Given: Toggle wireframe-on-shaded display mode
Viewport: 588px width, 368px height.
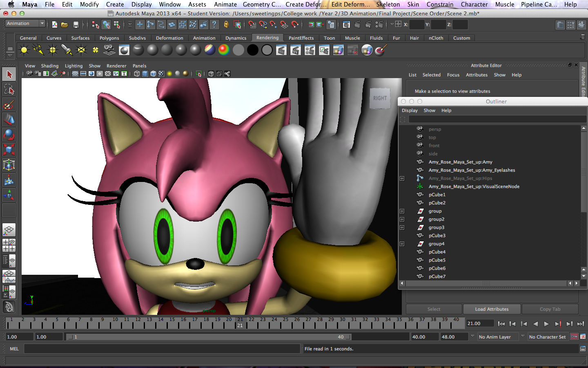Looking at the screenshot, I should click(x=154, y=74).
